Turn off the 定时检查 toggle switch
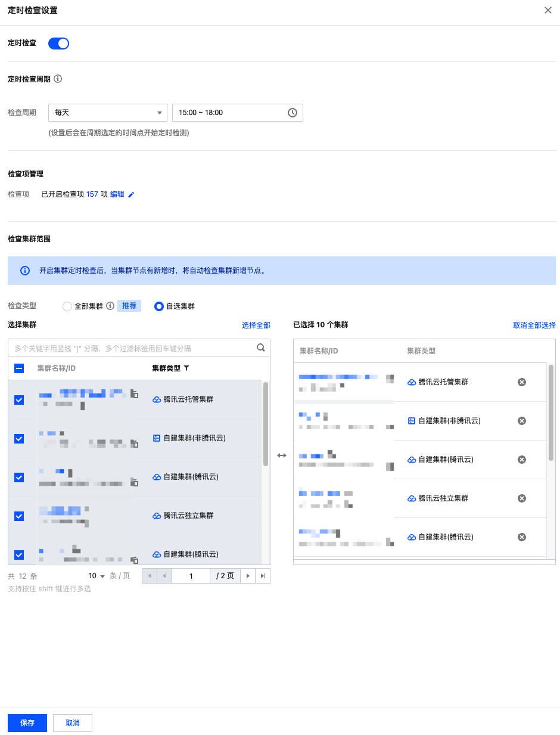Screen dimensions: 560x735 coord(58,44)
